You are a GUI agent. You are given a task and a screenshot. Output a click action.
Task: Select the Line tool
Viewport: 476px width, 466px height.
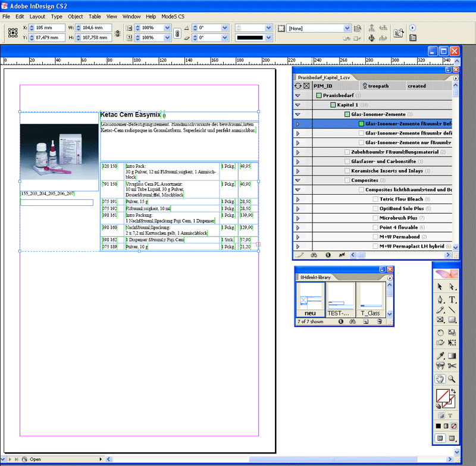click(452, 310)
